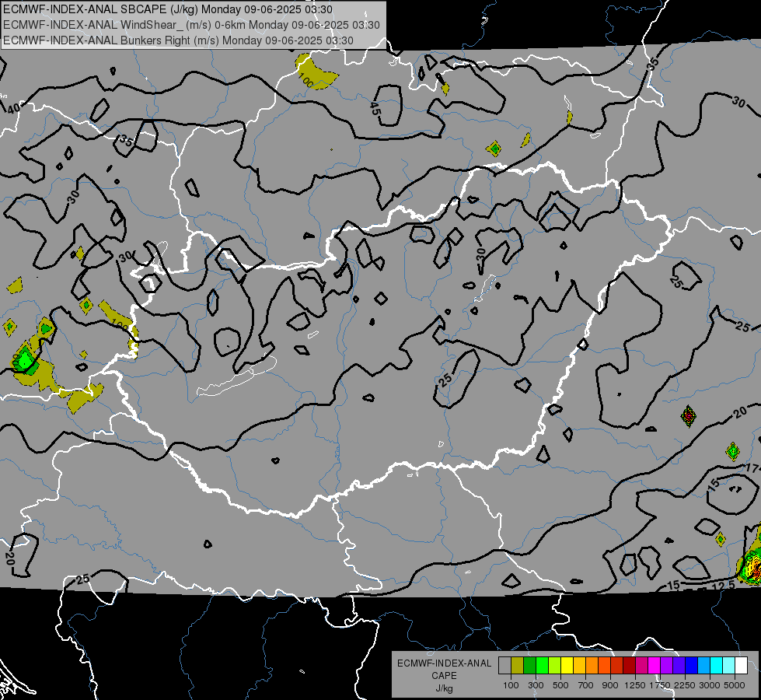Select the orange swatch right of 700 tick
The height and width of the screenshot is (700, 761).
click(x=592, y=666)
